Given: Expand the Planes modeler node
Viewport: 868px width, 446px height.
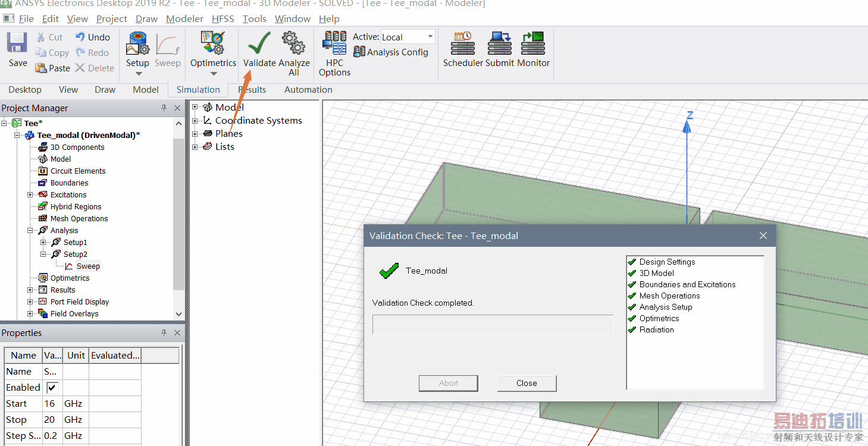Looking at the screenshot, I should [195, 134].
